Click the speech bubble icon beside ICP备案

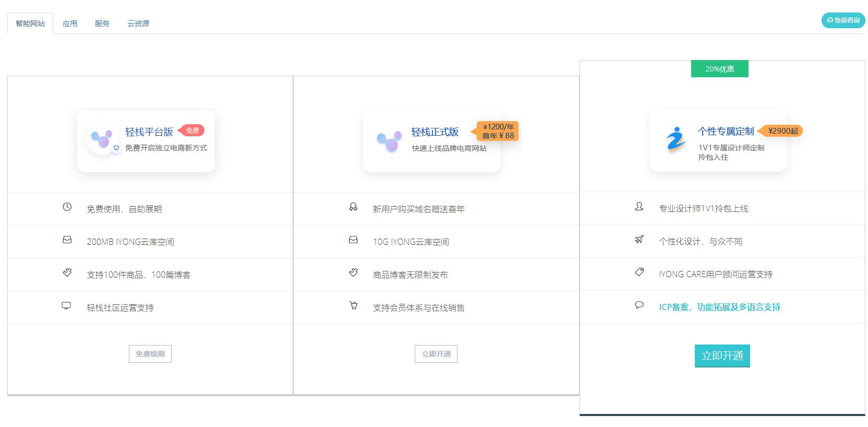point(639,305)
